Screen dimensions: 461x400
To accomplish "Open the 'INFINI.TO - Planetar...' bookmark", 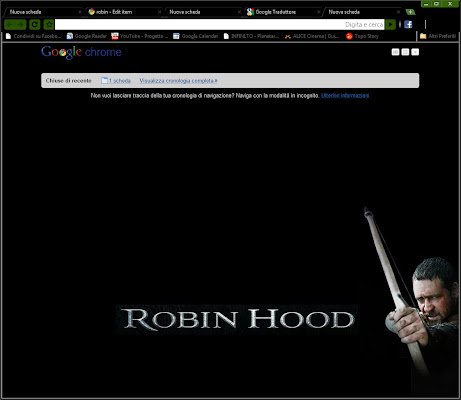I will pos(251,36).
